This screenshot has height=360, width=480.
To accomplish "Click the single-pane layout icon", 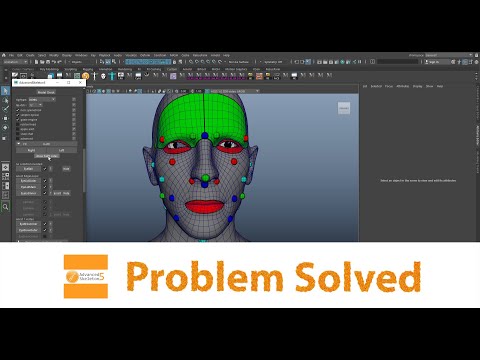I will click(x=5, y=167).
